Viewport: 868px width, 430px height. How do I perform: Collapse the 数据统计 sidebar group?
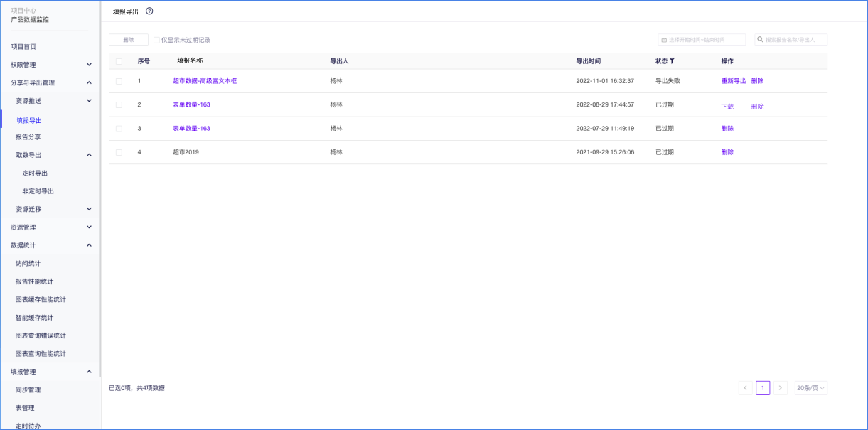click(89, 245)
